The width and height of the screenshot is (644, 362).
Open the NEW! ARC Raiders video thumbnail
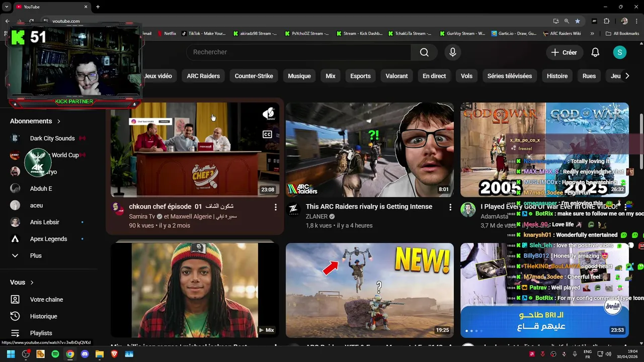pyautogui.click(x=370, y=290)
